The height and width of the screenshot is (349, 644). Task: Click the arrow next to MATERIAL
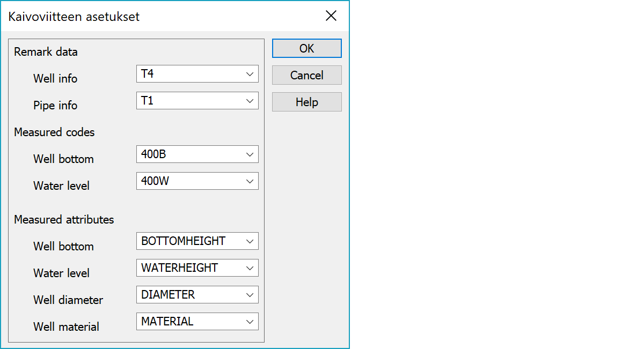pos(250,322)
